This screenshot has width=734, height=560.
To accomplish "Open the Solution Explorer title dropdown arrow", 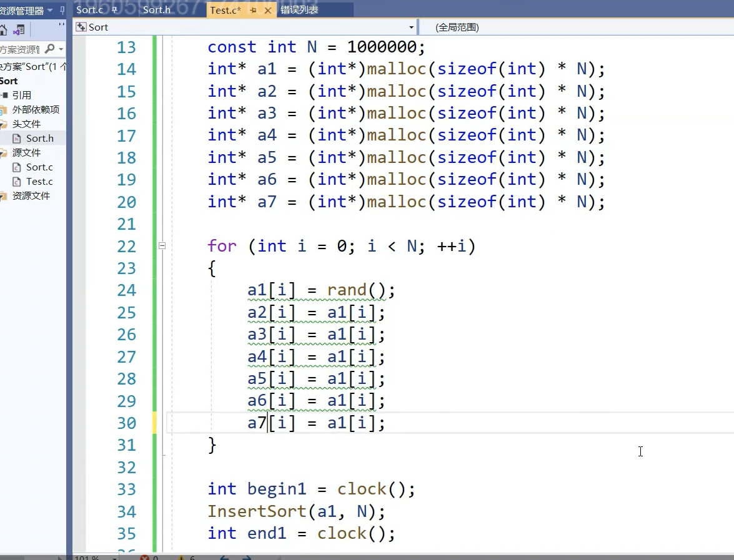I will [49, 10].
